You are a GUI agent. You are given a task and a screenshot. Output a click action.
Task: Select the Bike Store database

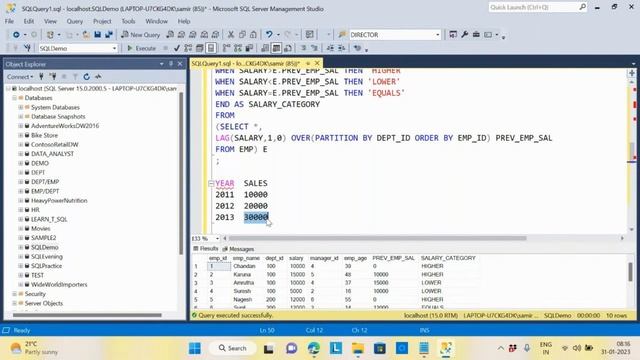[x=44, y=135]
